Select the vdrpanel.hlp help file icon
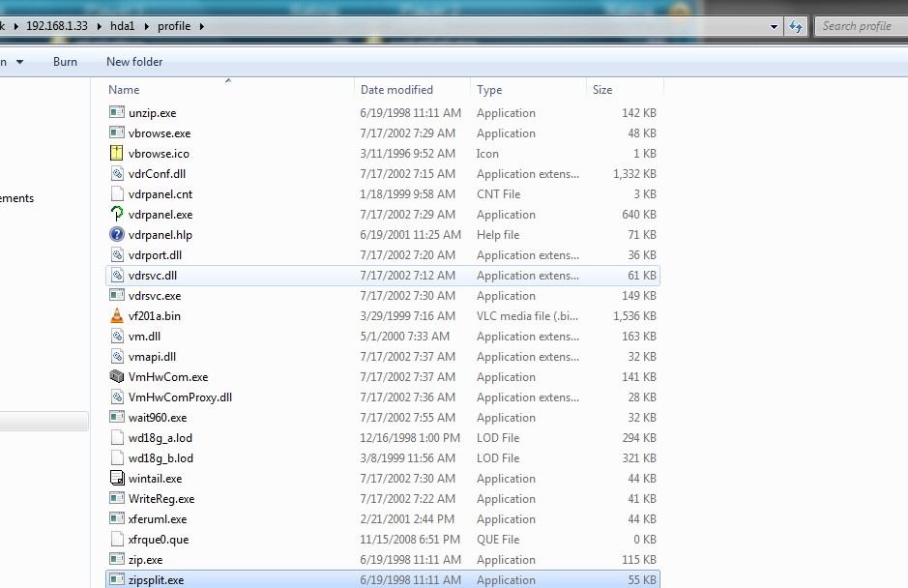This screenshot has width=908, height=588. tap(118, 235)
